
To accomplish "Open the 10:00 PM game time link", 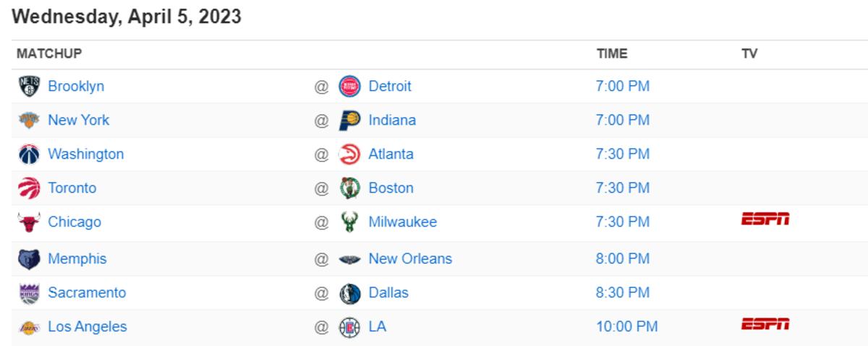I will pyautogui.click(x=626, y=326).
